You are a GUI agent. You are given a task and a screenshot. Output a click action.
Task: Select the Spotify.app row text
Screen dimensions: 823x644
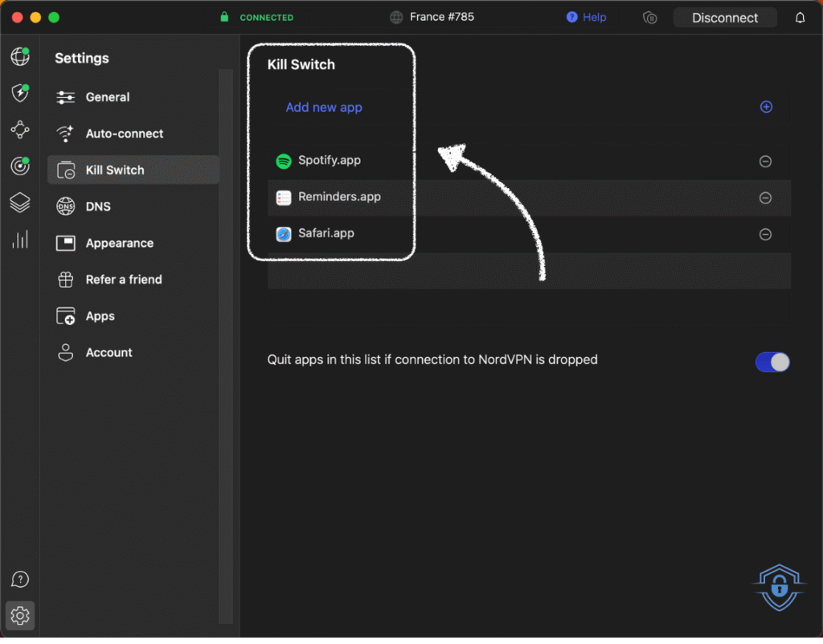click(330, 161)
